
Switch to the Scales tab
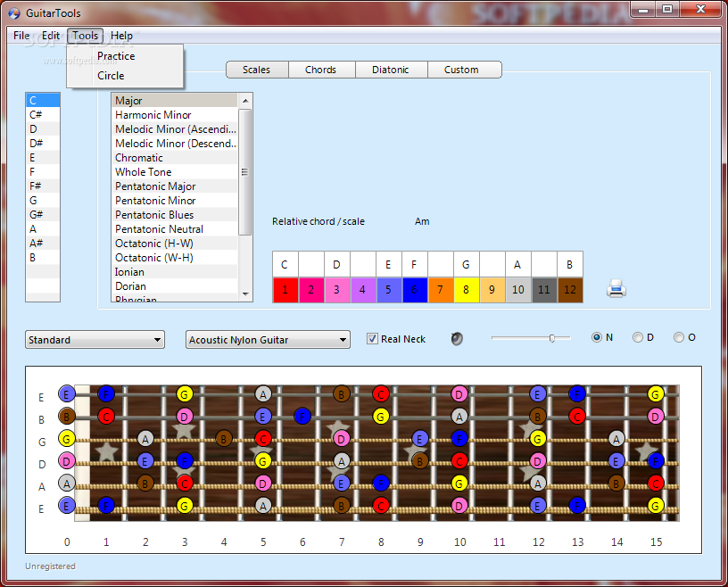256,70
